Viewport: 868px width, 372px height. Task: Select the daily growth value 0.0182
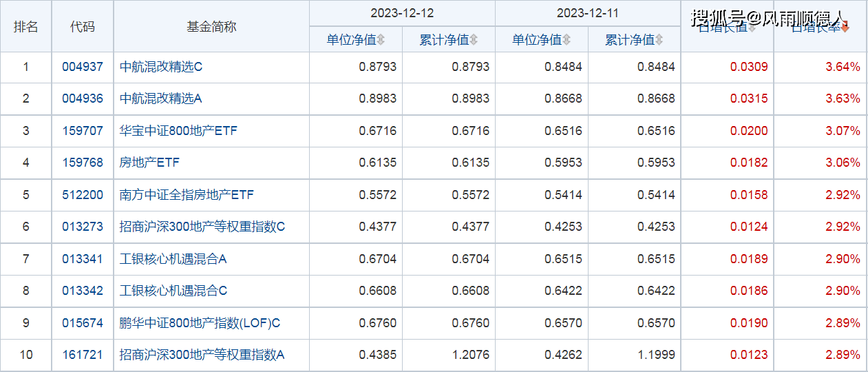tap(749, 163)
